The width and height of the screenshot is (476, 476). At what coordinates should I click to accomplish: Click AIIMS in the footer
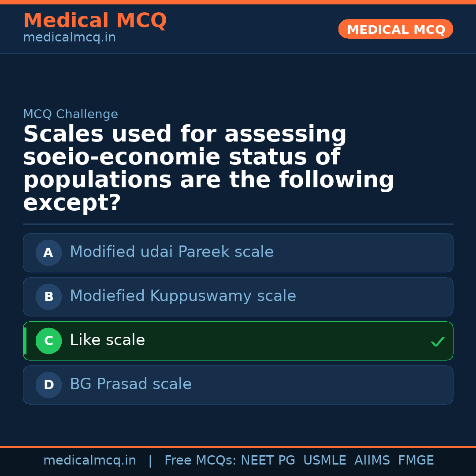point(372,461)
